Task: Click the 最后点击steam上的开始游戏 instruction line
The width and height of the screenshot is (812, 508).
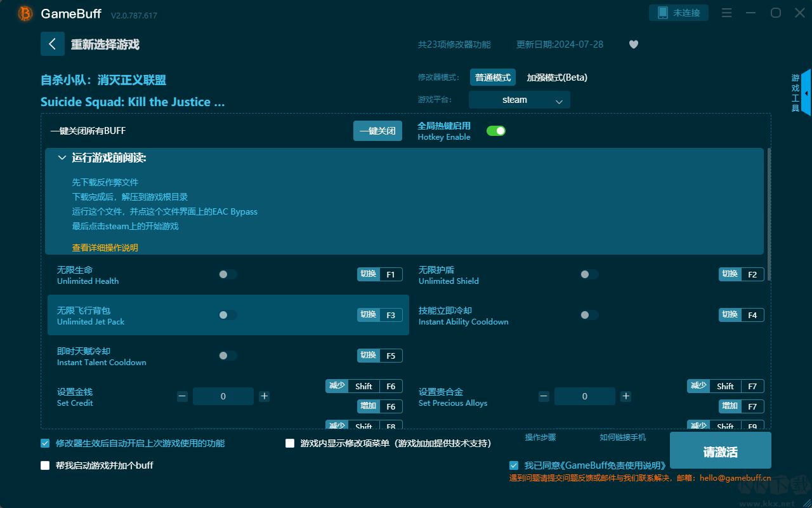Action: (x=126, y=226)
